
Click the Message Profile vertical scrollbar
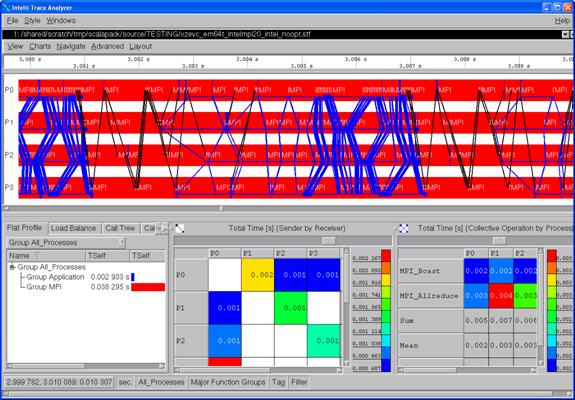pos(346,307)
